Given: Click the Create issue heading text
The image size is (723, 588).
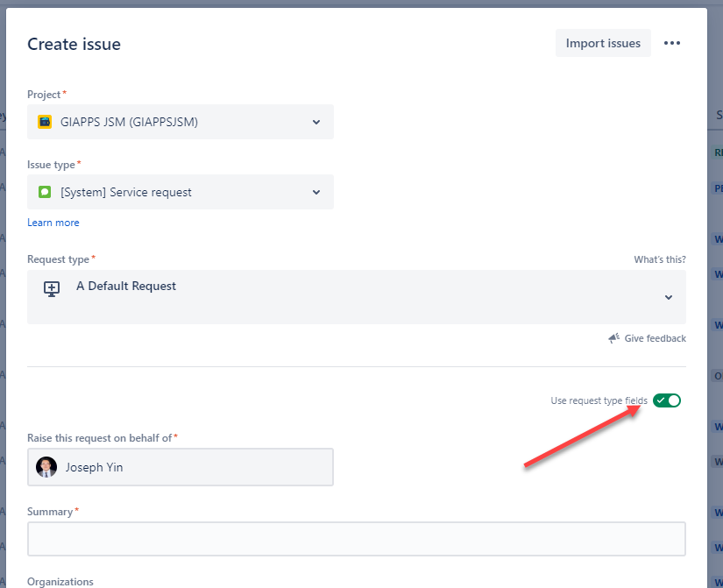Looking at the screenshot, I should pyautogui.click(x=74, y=45).
